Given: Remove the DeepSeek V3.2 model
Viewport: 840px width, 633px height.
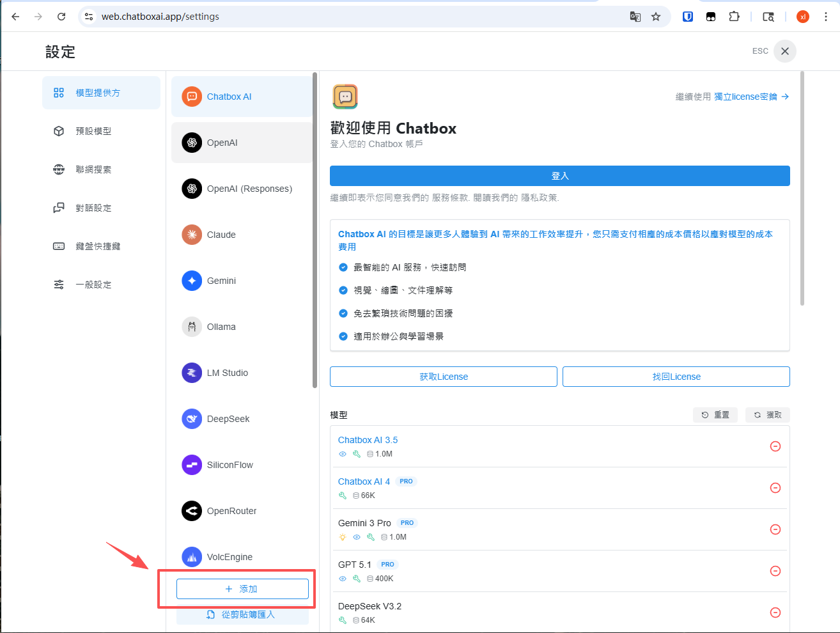Looking at the screenshot, I should point(775,613).
